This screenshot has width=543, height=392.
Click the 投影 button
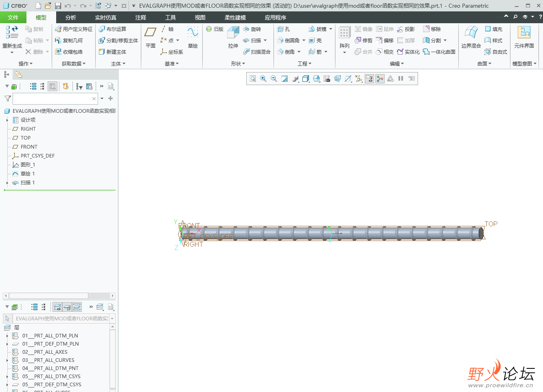tap(406, 29)
